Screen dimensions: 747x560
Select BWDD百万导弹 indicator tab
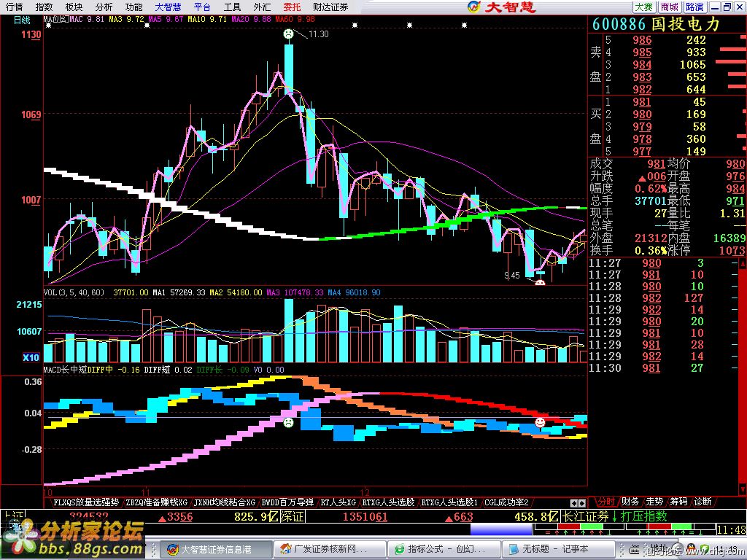click(287, 502)
